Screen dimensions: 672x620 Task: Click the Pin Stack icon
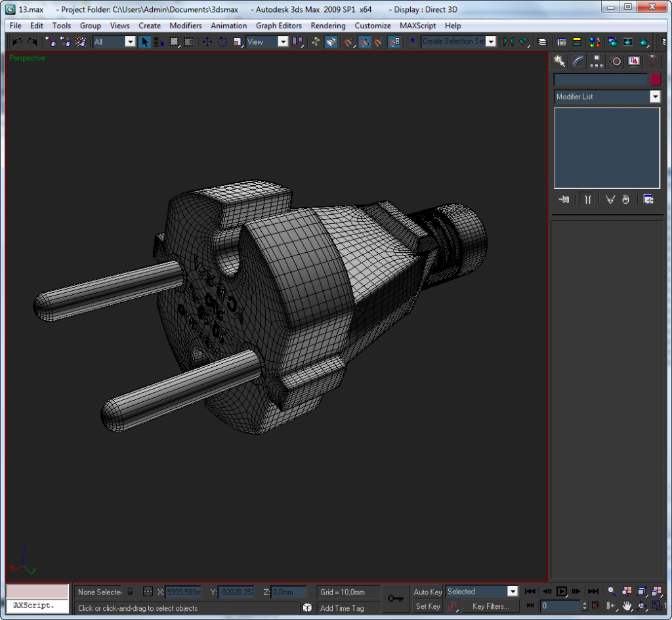coord(564,200)
